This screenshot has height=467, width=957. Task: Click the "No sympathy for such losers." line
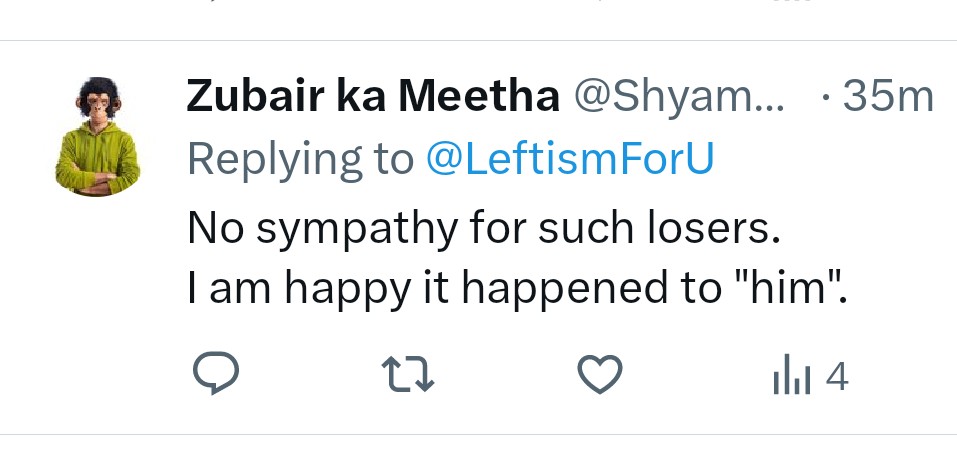point(482,230)
